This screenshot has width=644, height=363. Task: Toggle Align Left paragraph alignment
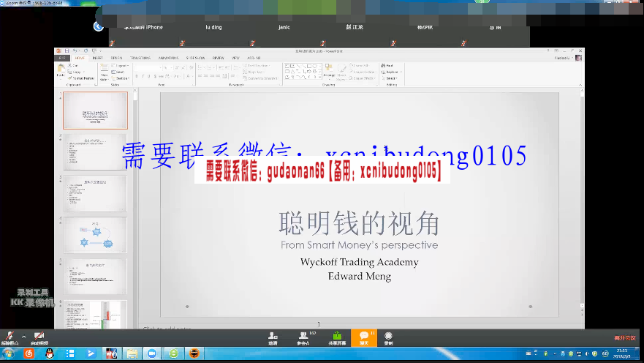point(200,75)
